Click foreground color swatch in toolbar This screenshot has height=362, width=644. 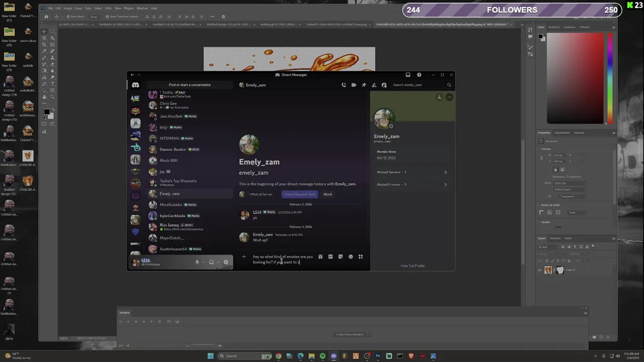coord(46,112)
